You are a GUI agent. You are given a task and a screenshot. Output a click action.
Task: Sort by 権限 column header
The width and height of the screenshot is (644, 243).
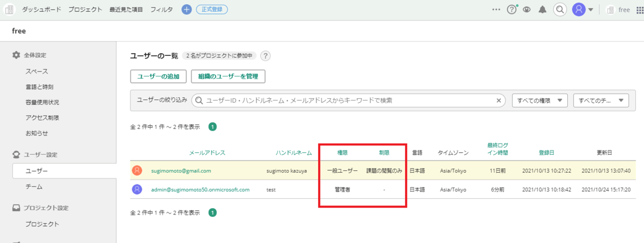tap(342, 153)
